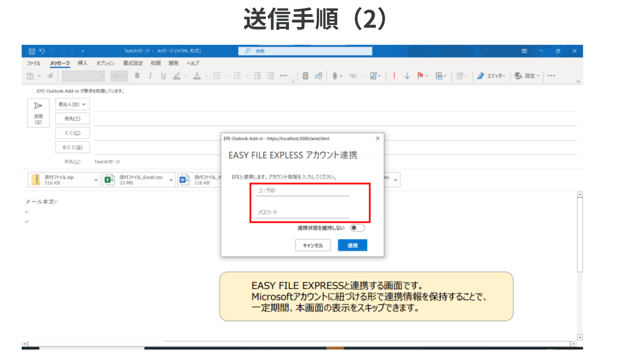This screenshot has width=644, height=364.
Task: Collapse the ribbon with chevron
Action: click(578, 81)
